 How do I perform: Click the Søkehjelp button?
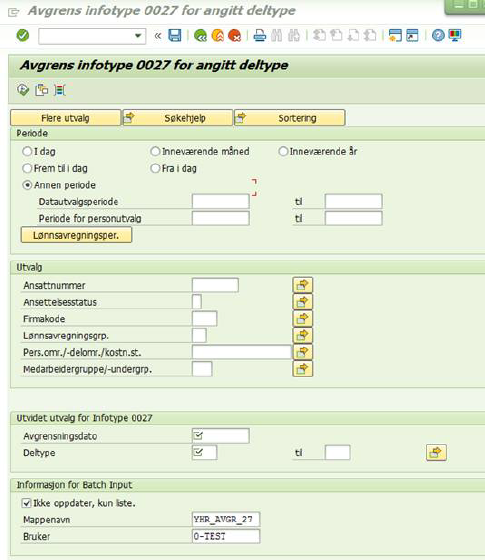click(x=178, y=118)
